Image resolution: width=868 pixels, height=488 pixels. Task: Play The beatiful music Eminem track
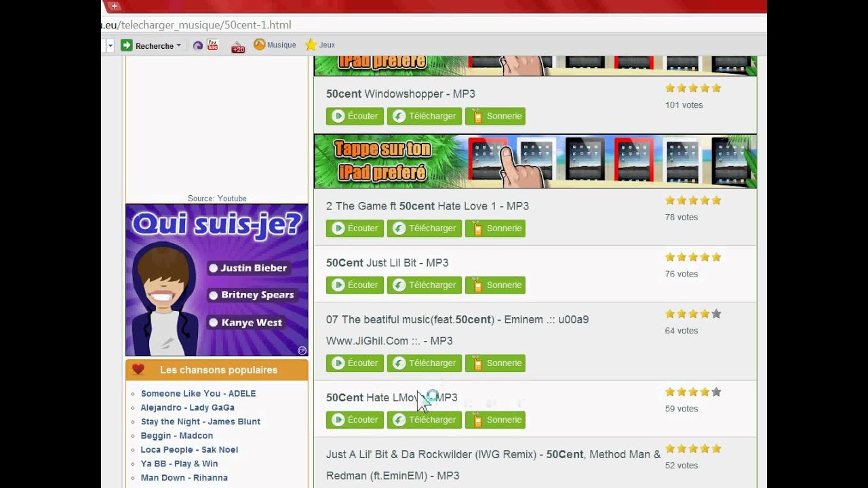point(355,363)
